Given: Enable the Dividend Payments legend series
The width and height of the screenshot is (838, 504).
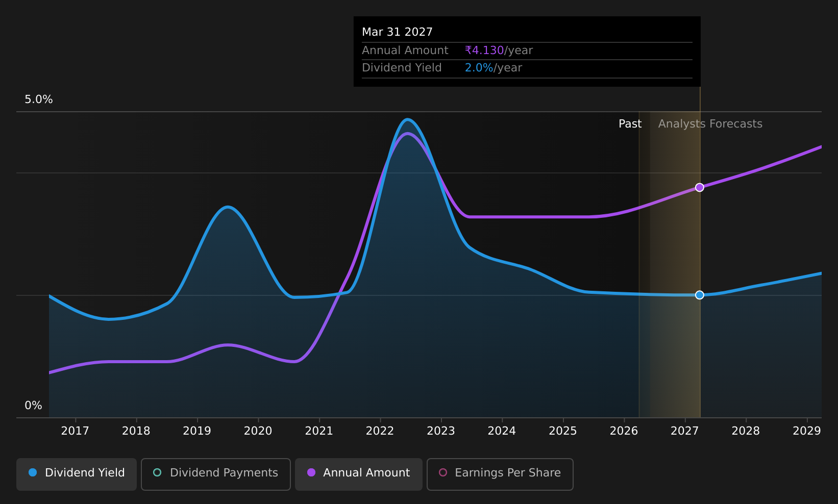Looking at the screenshot, I should pyautogui.click(x=216, y=474).
